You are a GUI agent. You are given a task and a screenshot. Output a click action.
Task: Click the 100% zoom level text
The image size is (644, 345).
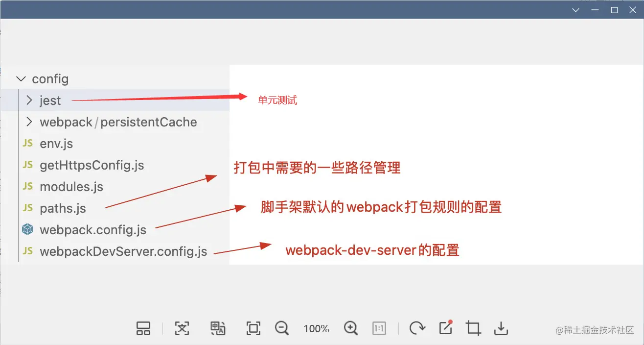(316, 329)
